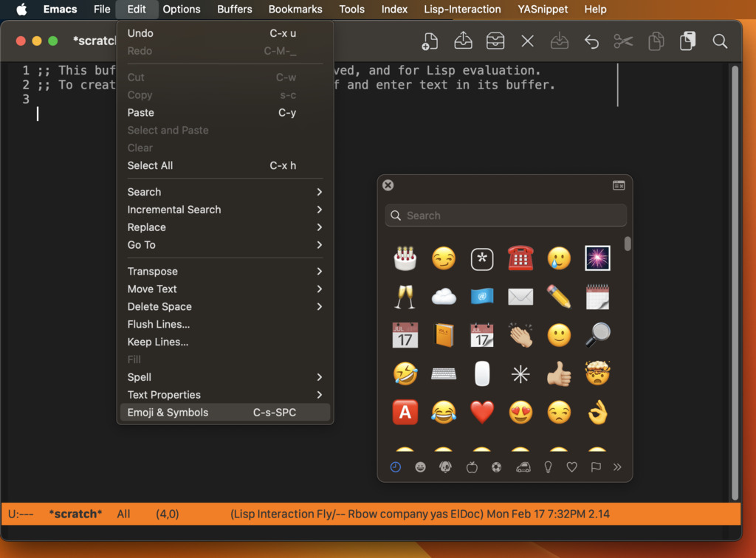Expand the Transpose submenu
The height and width of the screenshot is (558, 756).
(x=225, y=272)
